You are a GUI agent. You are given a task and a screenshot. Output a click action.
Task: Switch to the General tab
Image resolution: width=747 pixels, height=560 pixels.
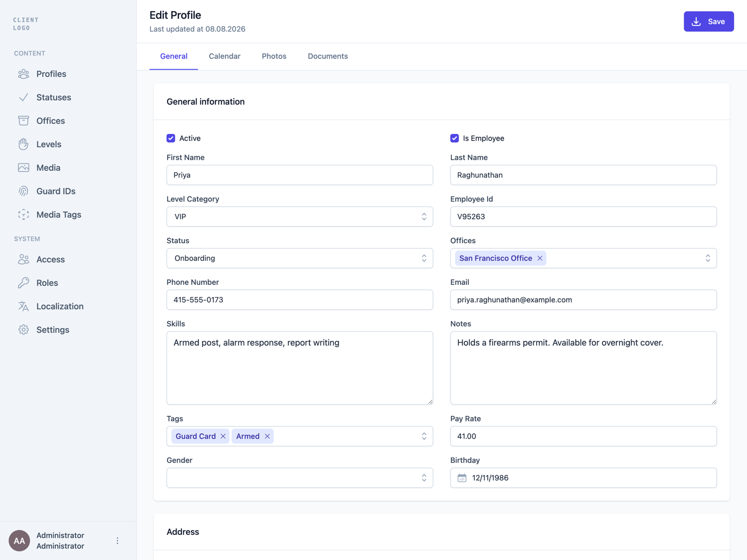174,56
